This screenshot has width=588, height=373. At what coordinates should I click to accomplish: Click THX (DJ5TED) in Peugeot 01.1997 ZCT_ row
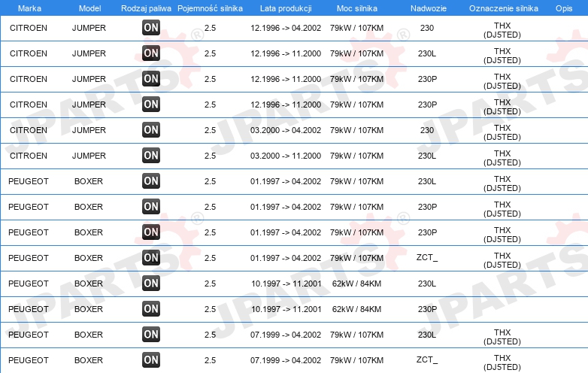pos(502,260)
